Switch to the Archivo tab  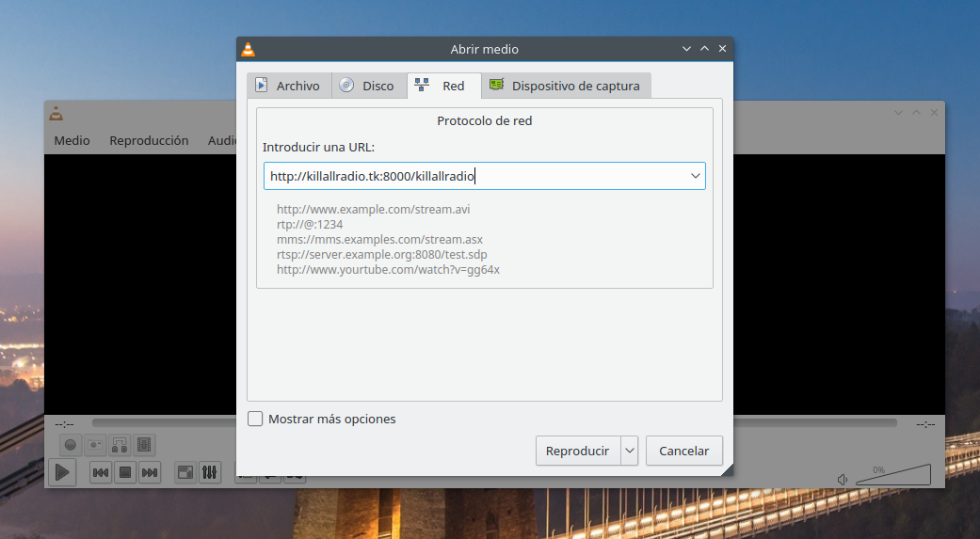(x=289, y=86)
